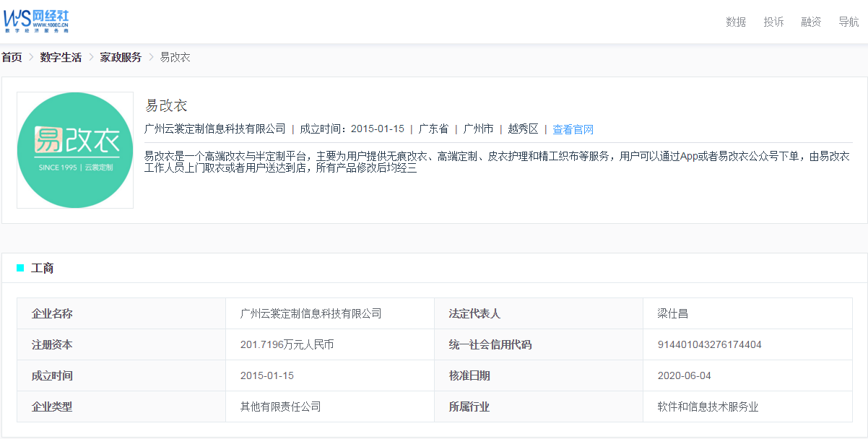The height and width of the screenshot is (439, 868).
Task: Click the 梁仕昌 table cell
Action: [747, 313]
